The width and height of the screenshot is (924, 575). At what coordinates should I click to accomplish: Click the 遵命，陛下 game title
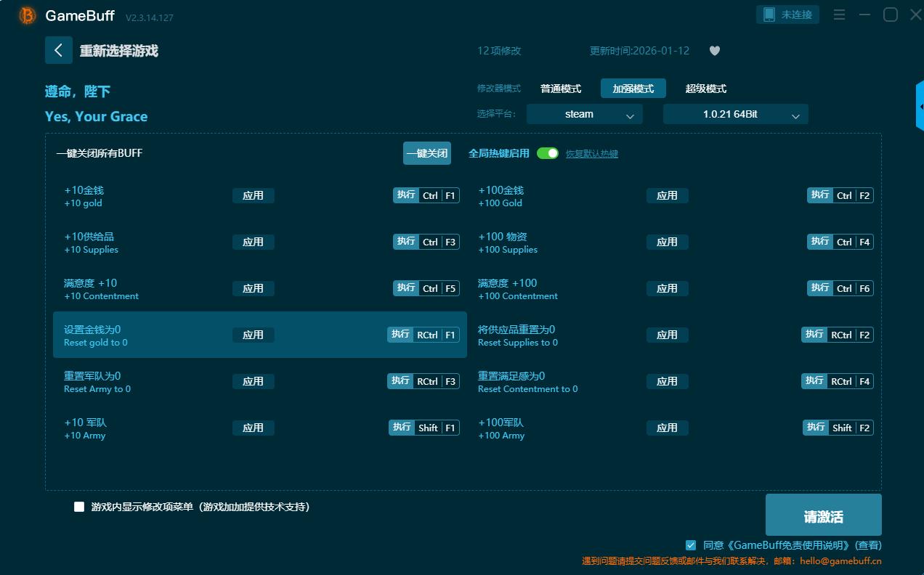78,91
